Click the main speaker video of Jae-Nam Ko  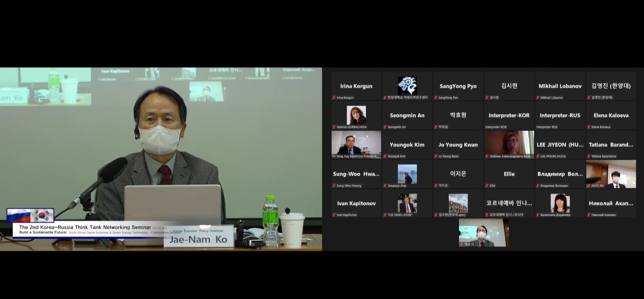(x=161, y=149)
